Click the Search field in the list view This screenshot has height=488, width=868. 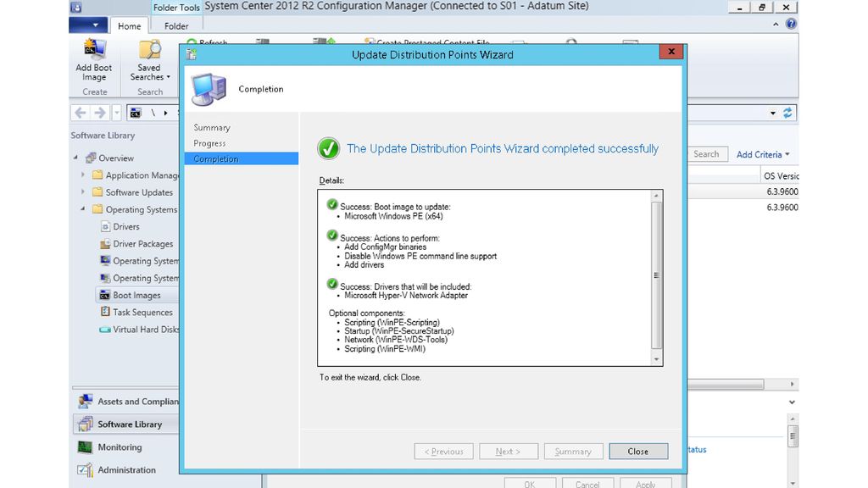[706, 154]
